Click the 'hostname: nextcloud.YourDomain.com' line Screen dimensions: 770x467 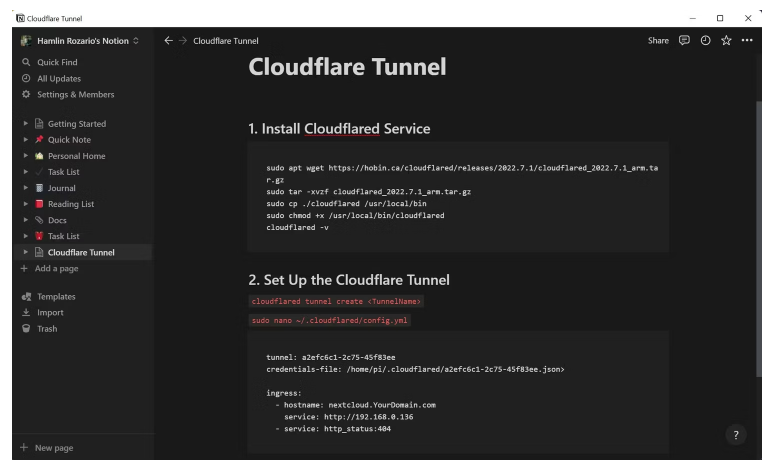coord(359,405)
